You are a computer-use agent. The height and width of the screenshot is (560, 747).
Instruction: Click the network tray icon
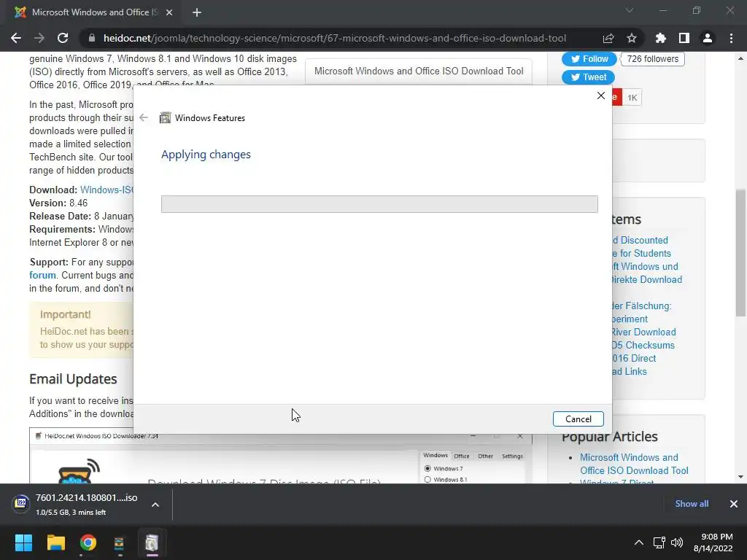(x=659, y=542)
